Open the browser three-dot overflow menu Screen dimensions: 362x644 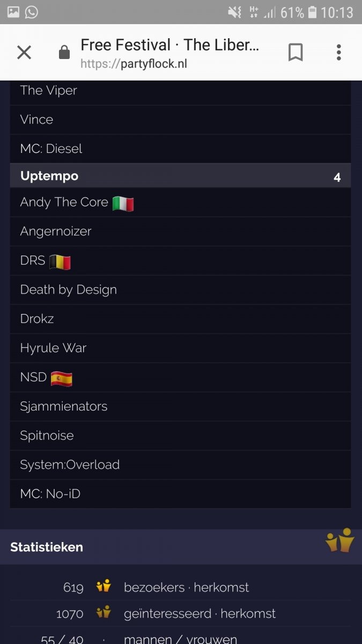[x=338, y=52]
